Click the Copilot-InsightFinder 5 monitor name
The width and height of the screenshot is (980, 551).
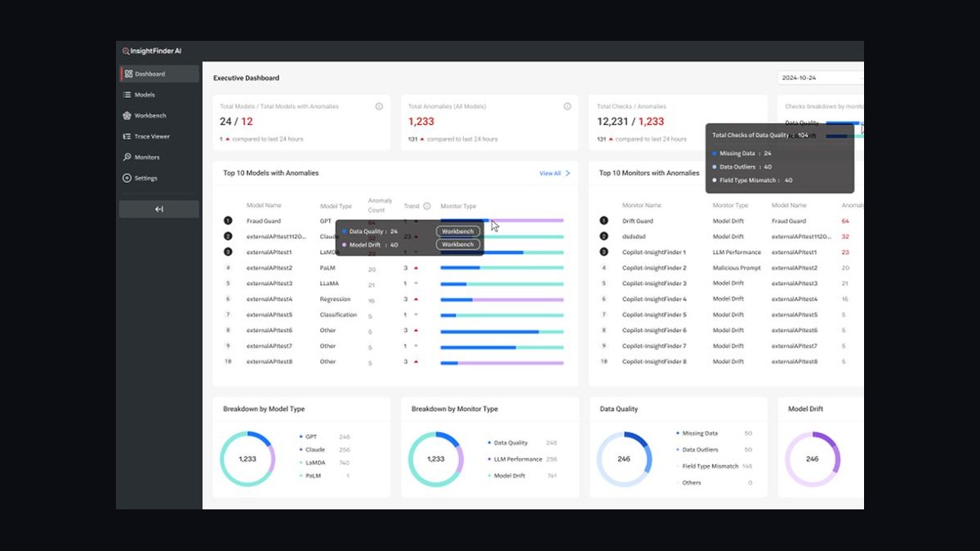click(654, 314)
